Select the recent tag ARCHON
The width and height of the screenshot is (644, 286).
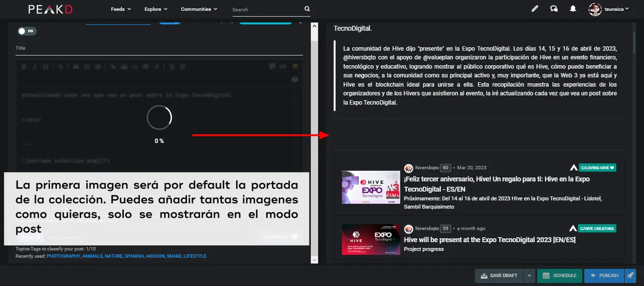pos(155,256)
